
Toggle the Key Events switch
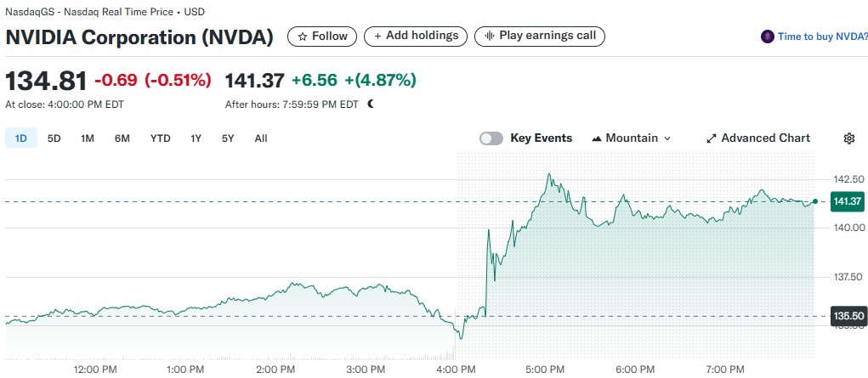[491, 138]
